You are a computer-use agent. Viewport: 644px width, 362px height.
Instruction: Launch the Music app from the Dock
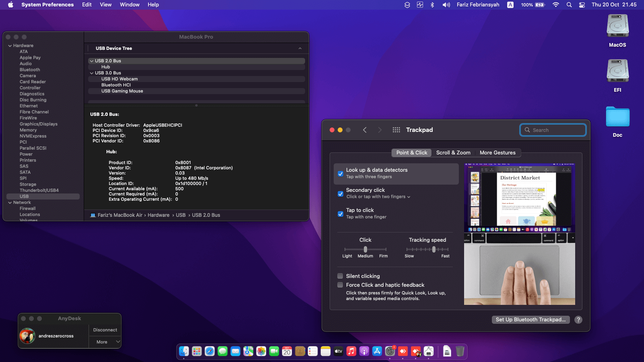[x=351, y=352]
